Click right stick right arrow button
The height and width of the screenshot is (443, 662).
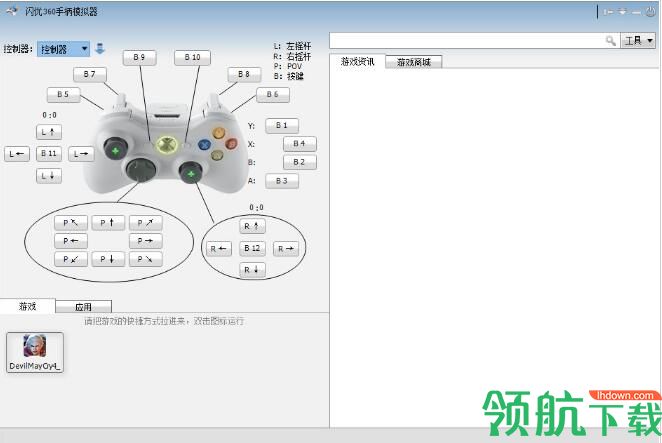coord(286,249)
